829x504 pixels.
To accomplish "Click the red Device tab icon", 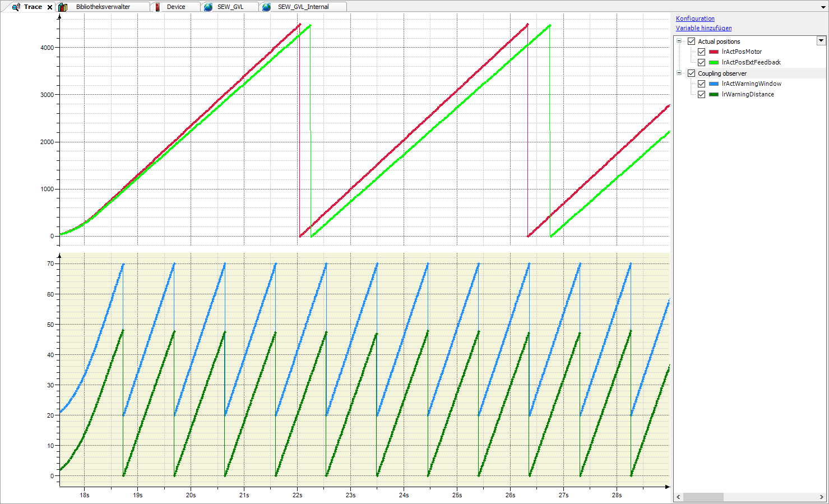I will 158,7.
